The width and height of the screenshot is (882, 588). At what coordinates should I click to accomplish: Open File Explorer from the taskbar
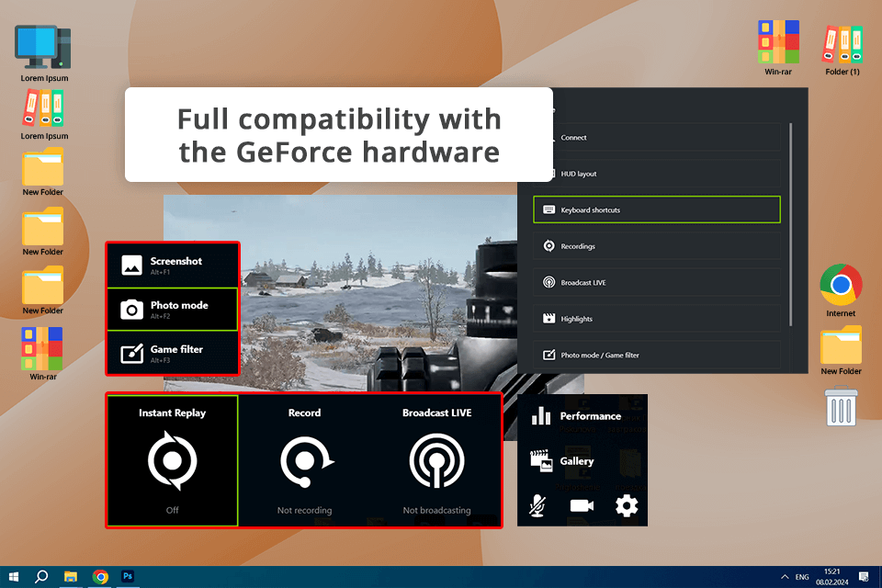tap(71, 577)
